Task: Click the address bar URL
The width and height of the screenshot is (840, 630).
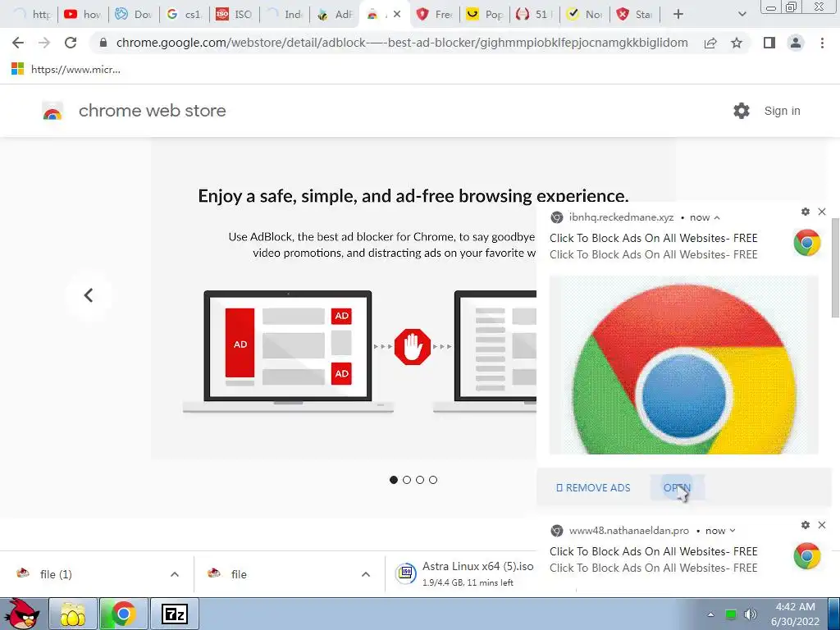Action: pos(402,43)
